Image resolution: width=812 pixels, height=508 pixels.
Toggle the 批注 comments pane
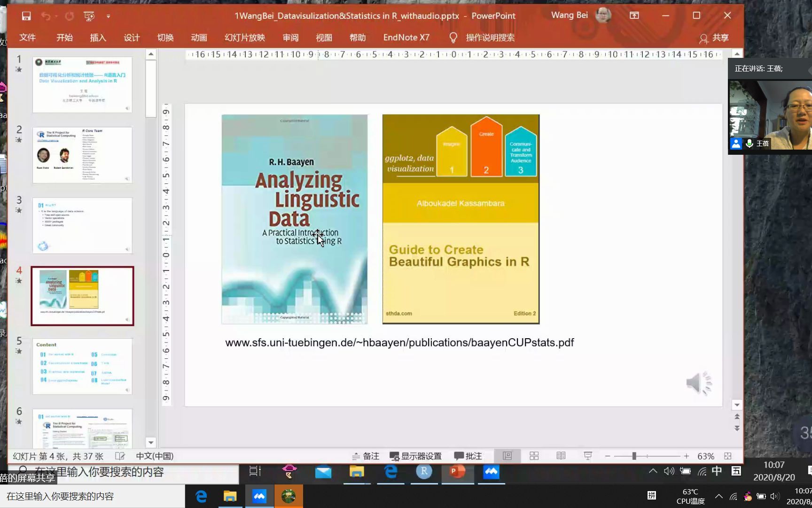pos(468,456)
